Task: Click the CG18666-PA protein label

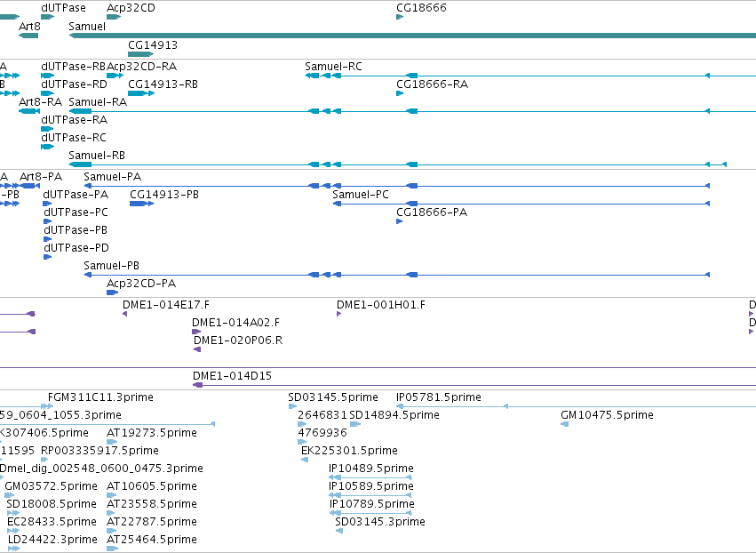Action: (x=432, y=212)
